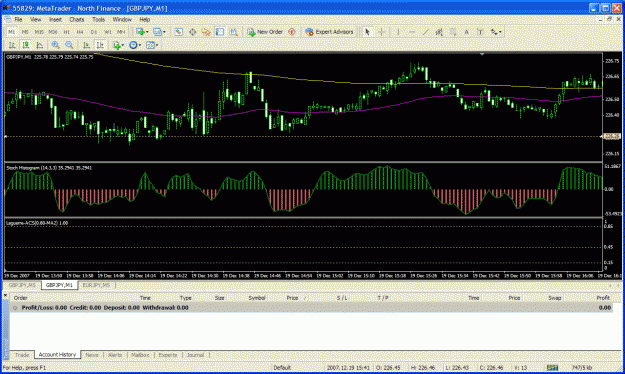Toggle the Terminal window icon

click(x=220, y=32)
